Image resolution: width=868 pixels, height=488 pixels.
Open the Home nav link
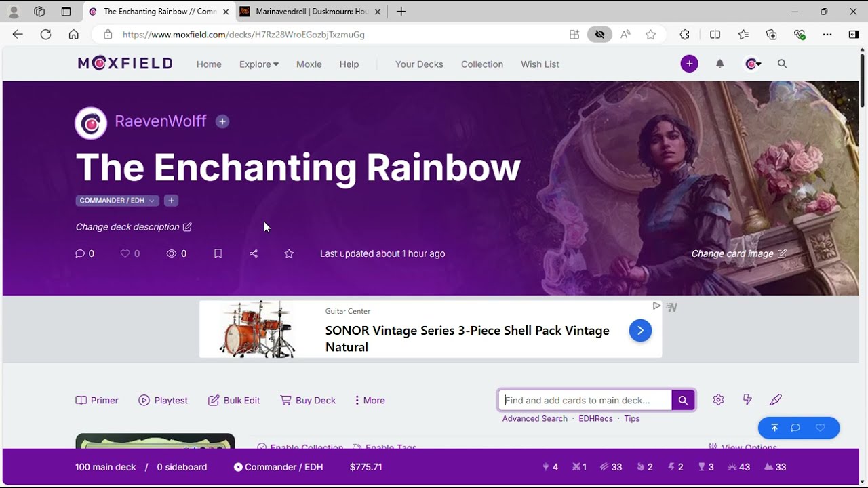click(209, 64)
